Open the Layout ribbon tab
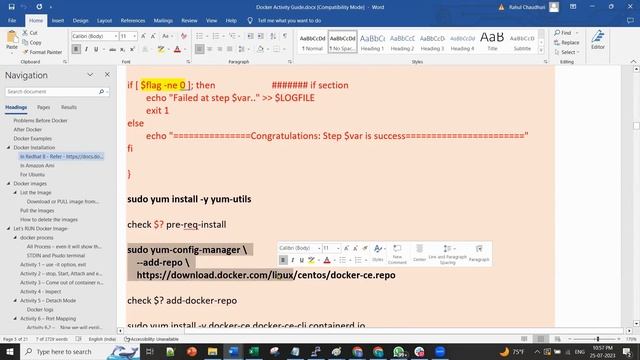Screen dimensions: 640x360 (104, 20)
